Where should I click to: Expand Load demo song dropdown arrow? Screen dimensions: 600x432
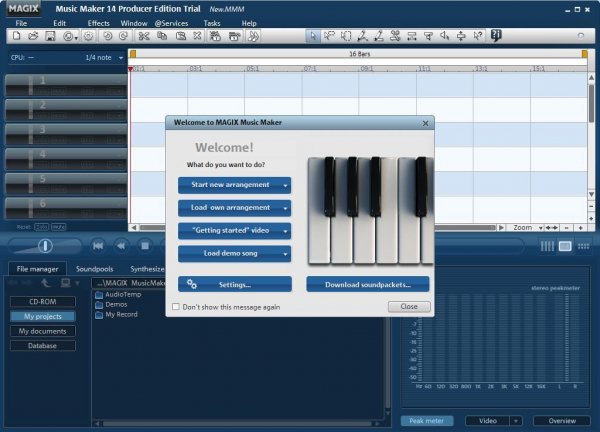285,254
